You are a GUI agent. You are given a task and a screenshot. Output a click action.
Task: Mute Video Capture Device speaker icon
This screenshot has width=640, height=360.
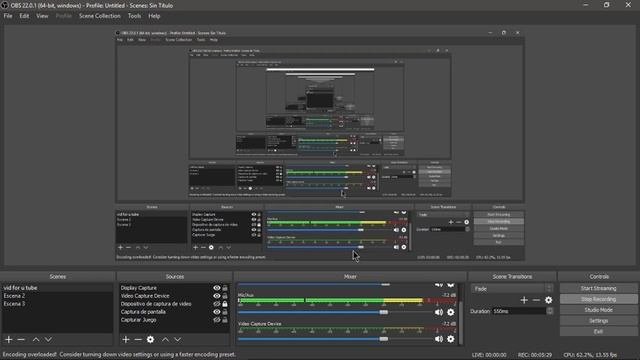point(439,339)
